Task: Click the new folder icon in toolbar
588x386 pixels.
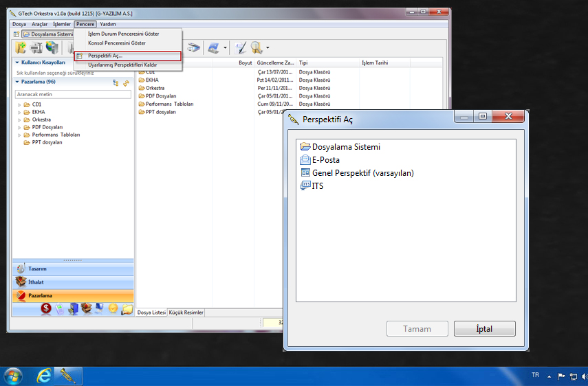Action: (x=21, y=47)
